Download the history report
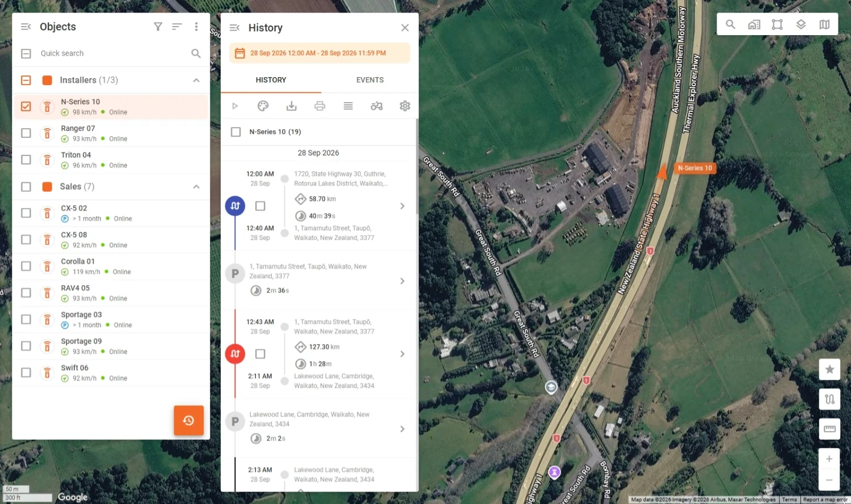The width and height of the screenshot is (851, 504). [x=291, y=106]
